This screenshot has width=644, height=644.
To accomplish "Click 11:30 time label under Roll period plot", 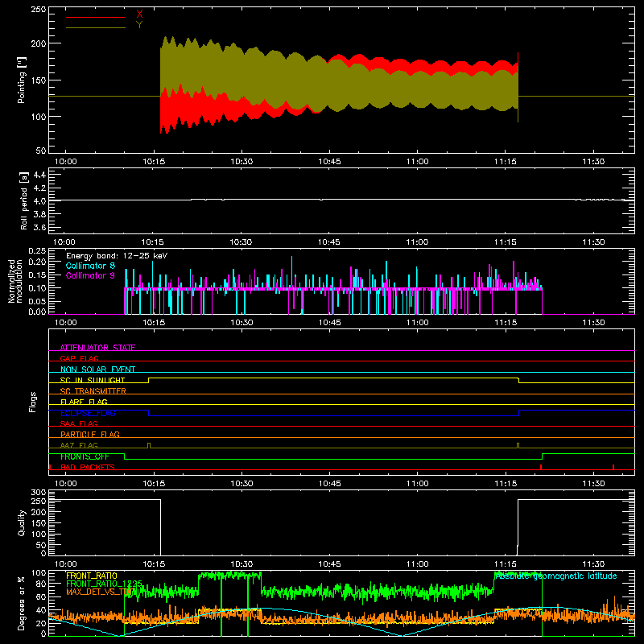I will (x=593, y=242).
